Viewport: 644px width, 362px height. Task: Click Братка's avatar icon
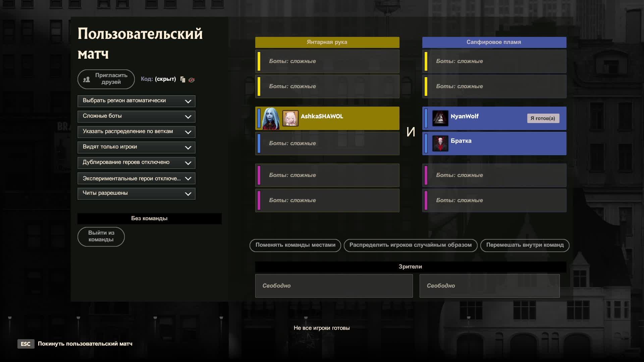pyautogui.click(x=440, y=143)
